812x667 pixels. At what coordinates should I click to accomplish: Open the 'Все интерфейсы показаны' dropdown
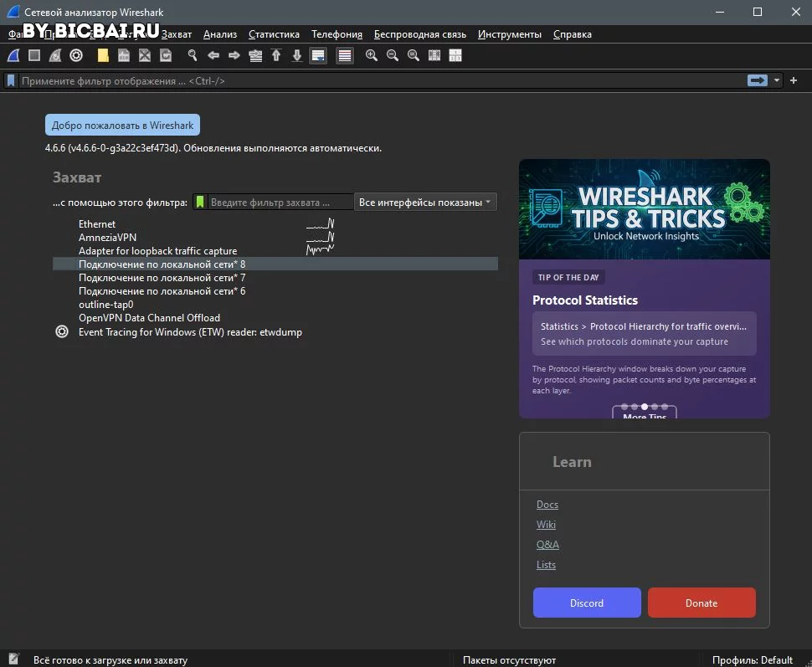click(x=425, y=202)
